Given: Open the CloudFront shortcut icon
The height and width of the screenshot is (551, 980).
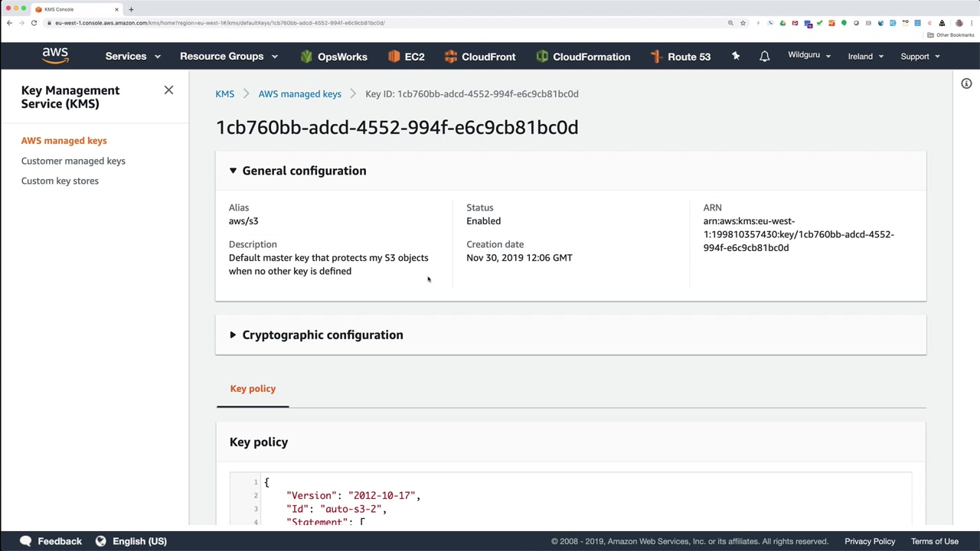Looking at the screenshot, I should pyautogui.click(x=450, y=57).
